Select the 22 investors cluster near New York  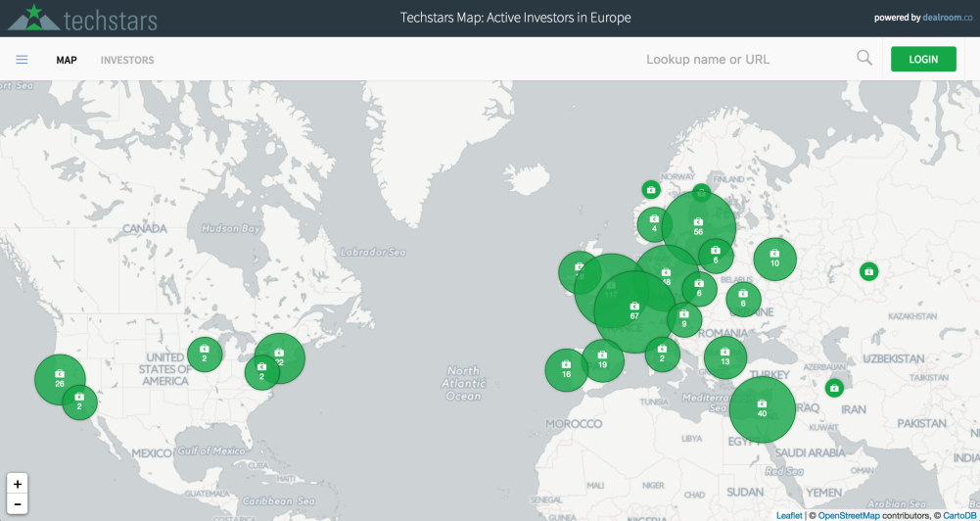point(279,357)
